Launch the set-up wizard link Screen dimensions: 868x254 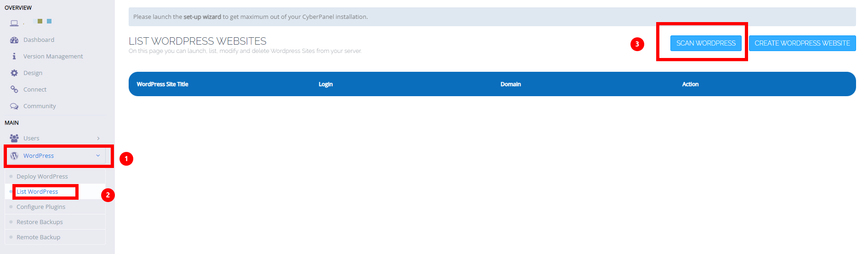pos(202,17)
